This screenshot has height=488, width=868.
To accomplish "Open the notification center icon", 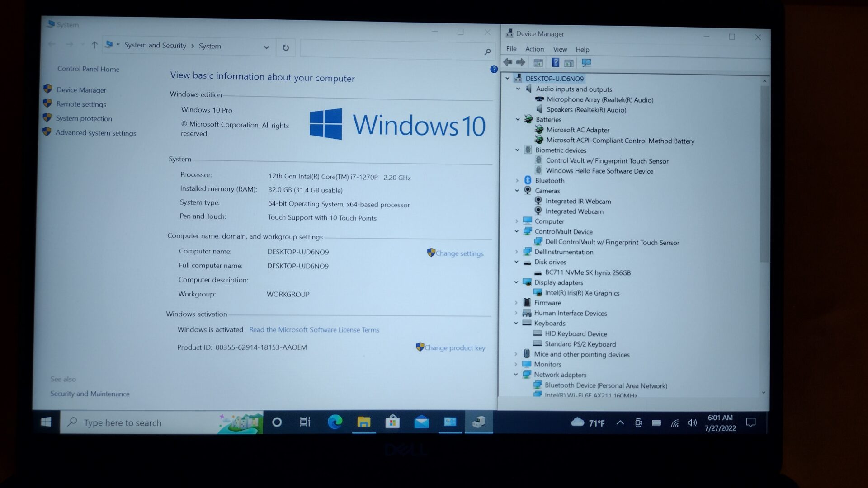I will (x=751, y=423).
